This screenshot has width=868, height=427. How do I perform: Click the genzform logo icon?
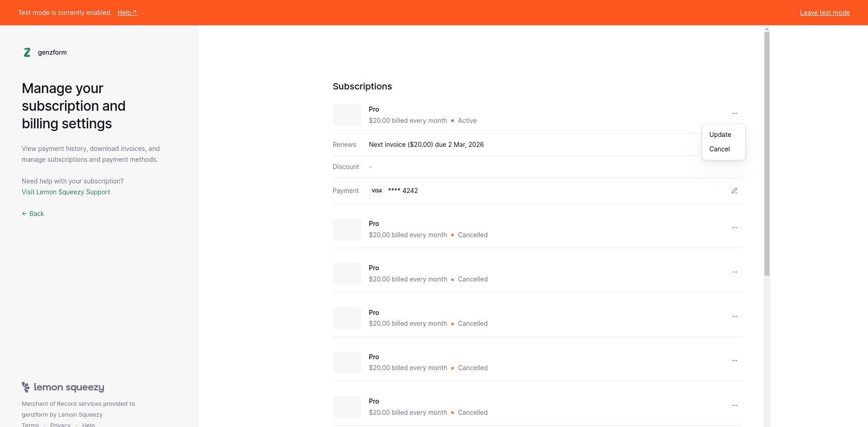tap(27, 52)
